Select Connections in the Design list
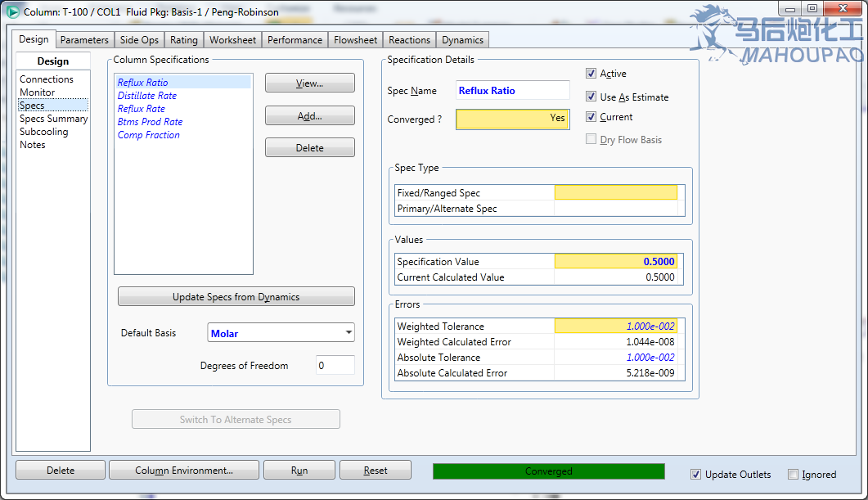868x500 pixels. [47, 79]
